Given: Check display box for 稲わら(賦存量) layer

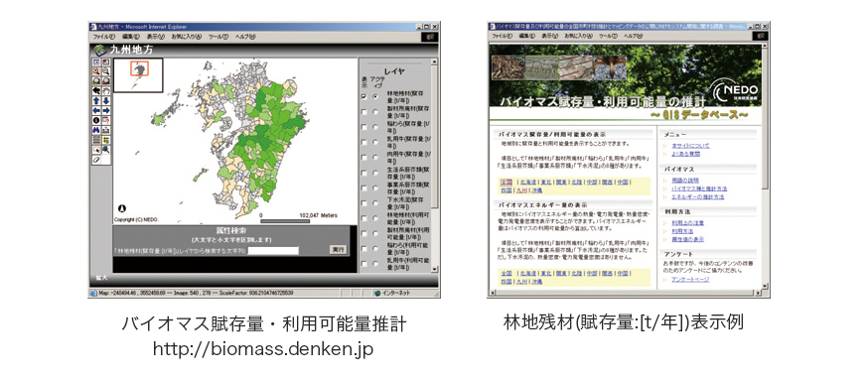Looking at the screenshot, I should (x=363, y=127).
